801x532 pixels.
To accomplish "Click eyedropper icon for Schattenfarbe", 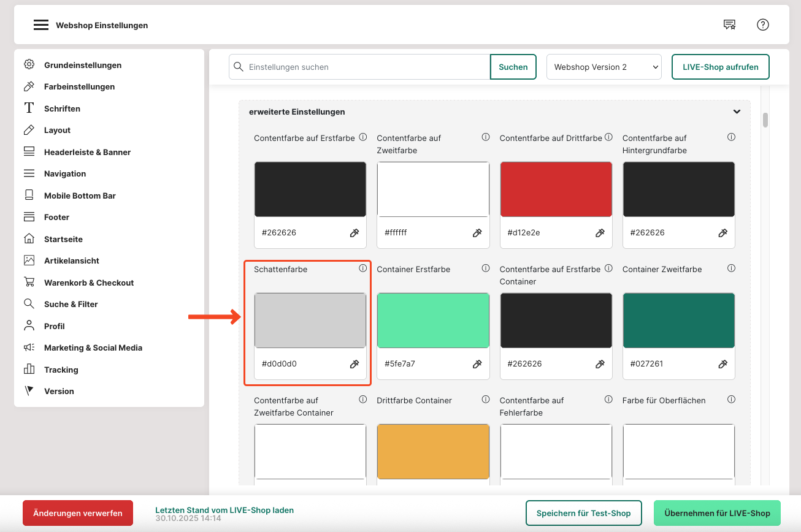I will pyautogui.click(x=355, y=364).
